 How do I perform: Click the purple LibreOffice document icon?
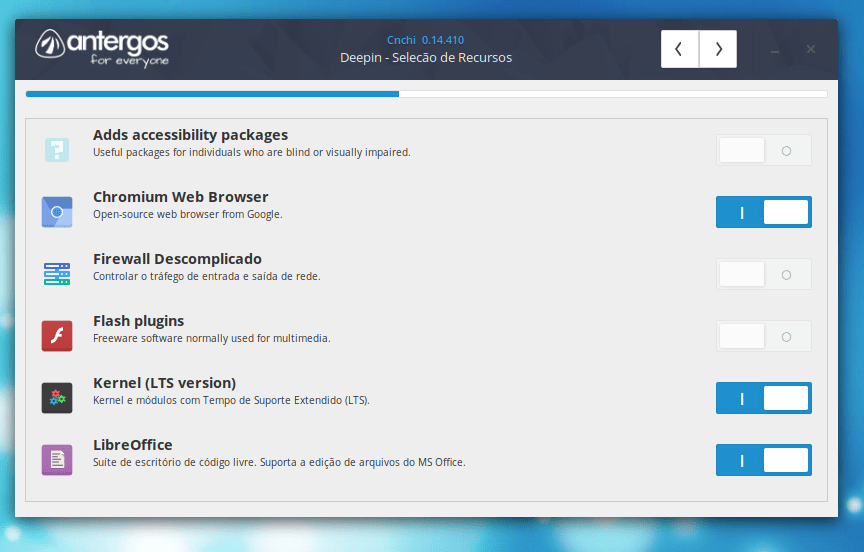[x=57, y=460]
